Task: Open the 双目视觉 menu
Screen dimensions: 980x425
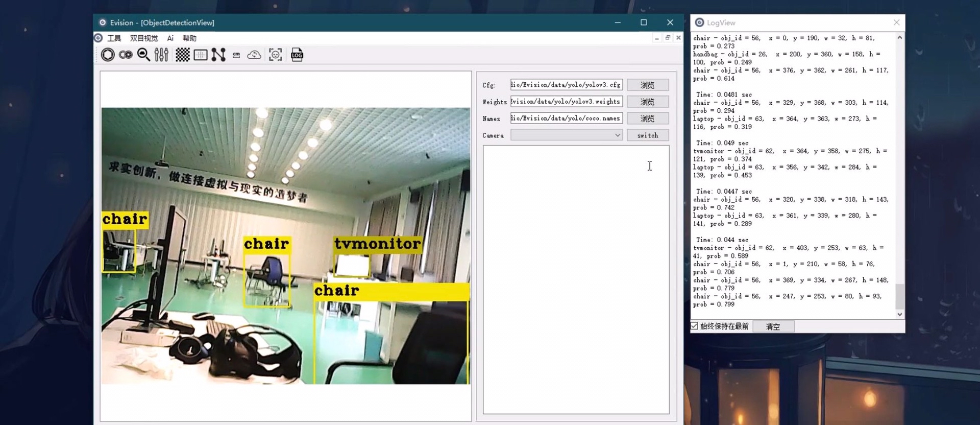Action: [144, 38]
